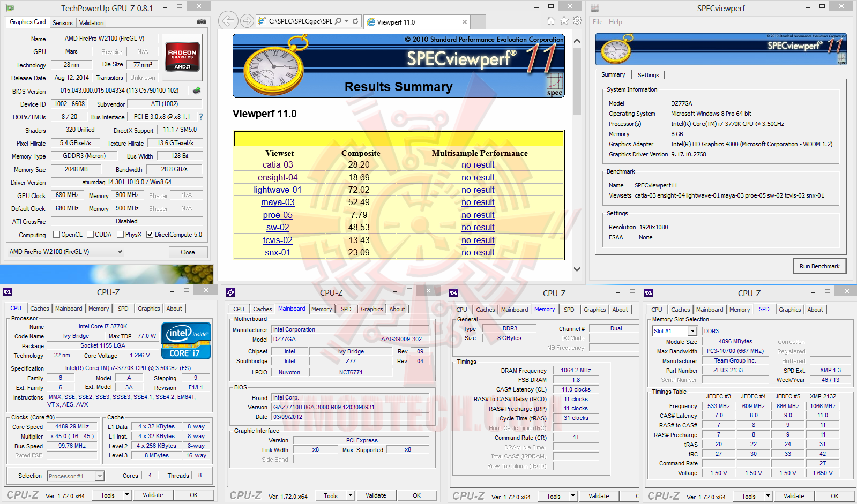857x504 pixels.
Task: Click the BIOS save chip icon in GPU-Z
Action: 197,91
